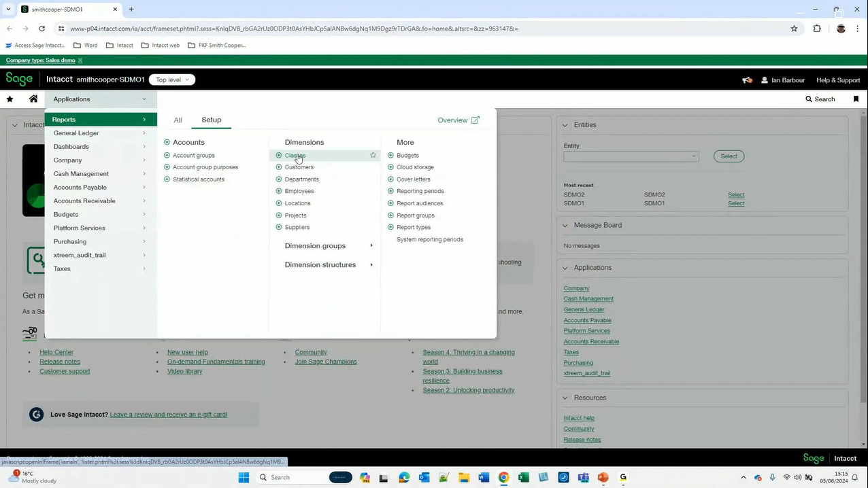868x488 pixels.
Task: Expand the Dimension structures submenu
Action: pyautogui.click(x=329, y=265)
